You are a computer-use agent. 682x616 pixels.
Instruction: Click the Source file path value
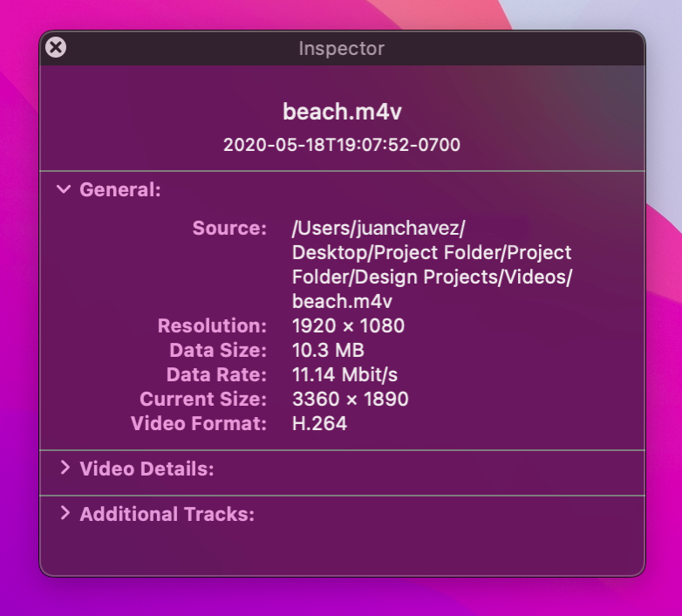433,264
